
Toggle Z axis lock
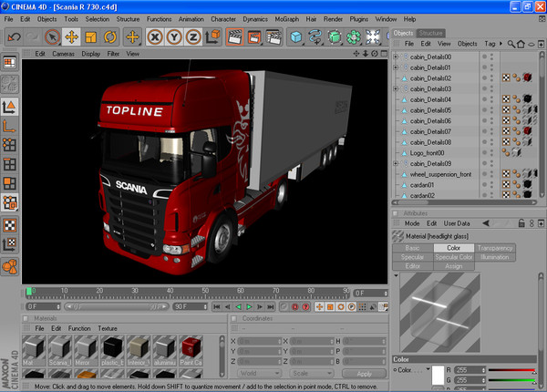click(193, 37)
